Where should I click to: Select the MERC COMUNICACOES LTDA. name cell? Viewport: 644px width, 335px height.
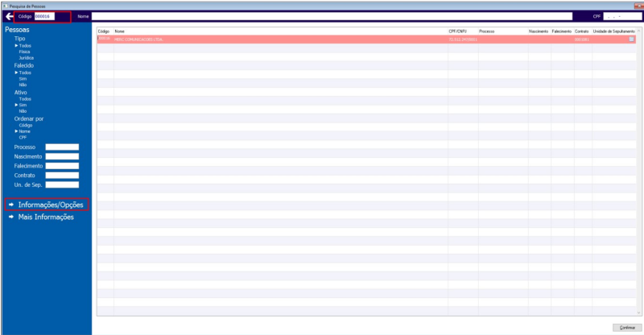pos(280,39)
